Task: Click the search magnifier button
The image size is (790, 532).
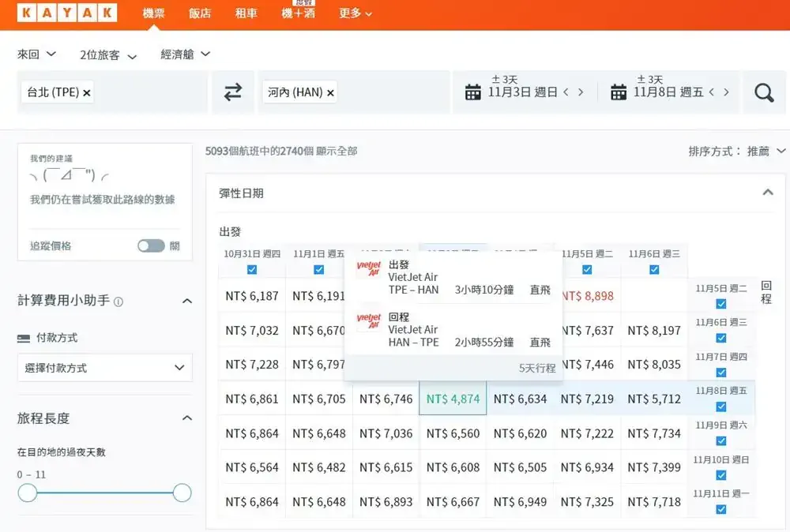Action: [x=764, y=92]
